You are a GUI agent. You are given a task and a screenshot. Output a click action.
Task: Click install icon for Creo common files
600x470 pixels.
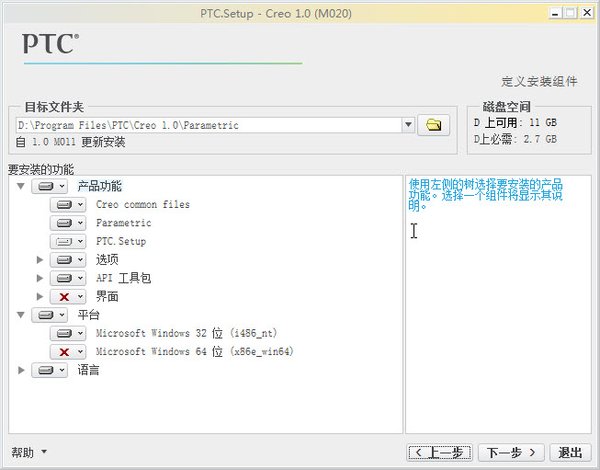(64, 205)
